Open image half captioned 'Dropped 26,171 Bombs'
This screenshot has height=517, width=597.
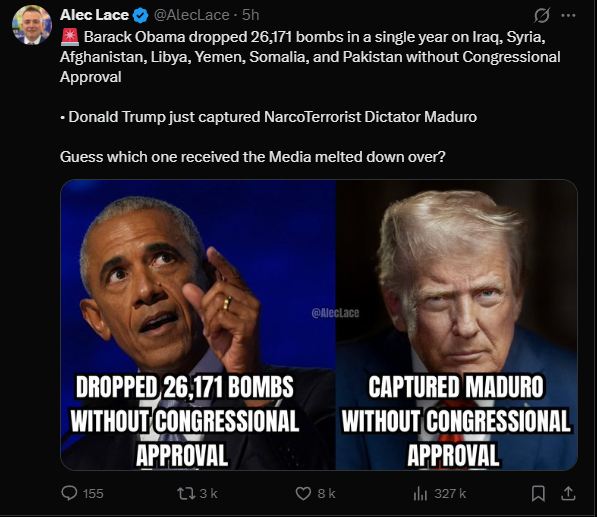(x=198, y=325)
